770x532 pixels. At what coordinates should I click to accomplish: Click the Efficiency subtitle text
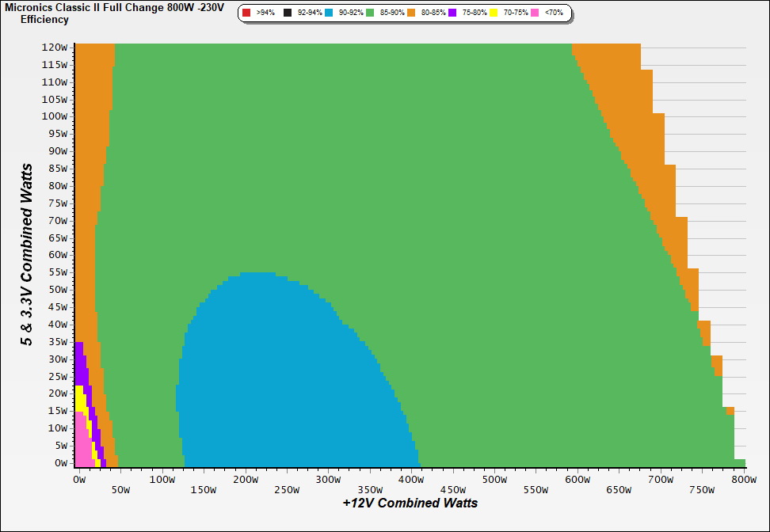pos(44,19)
